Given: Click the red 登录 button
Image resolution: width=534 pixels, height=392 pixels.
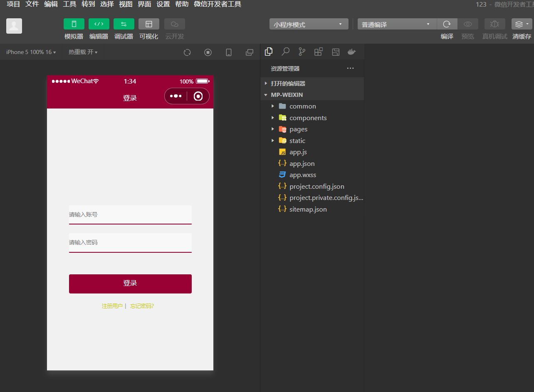Looking at the screenshot, I should (130, 284).
